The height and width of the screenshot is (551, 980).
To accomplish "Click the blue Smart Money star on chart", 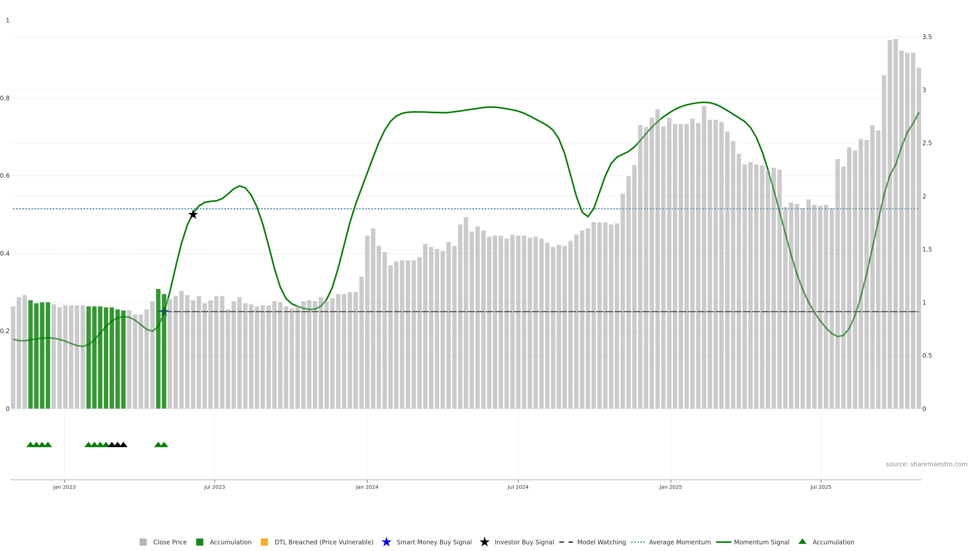I will pyautogui.click(x=164, y=312).
